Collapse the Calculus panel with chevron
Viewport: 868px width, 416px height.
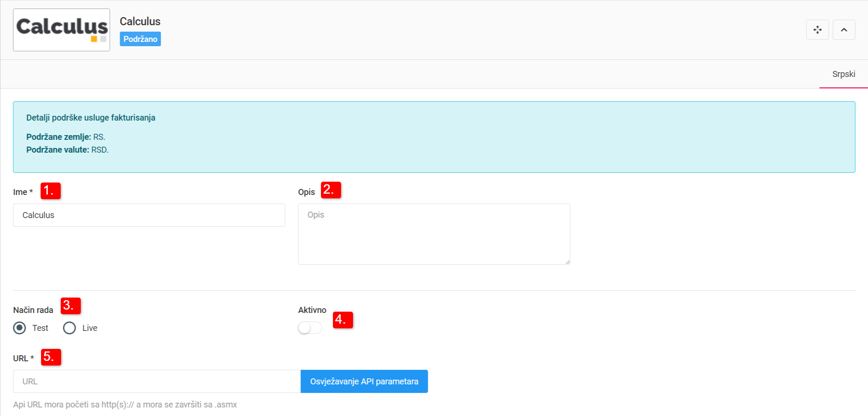coord(844,30)
